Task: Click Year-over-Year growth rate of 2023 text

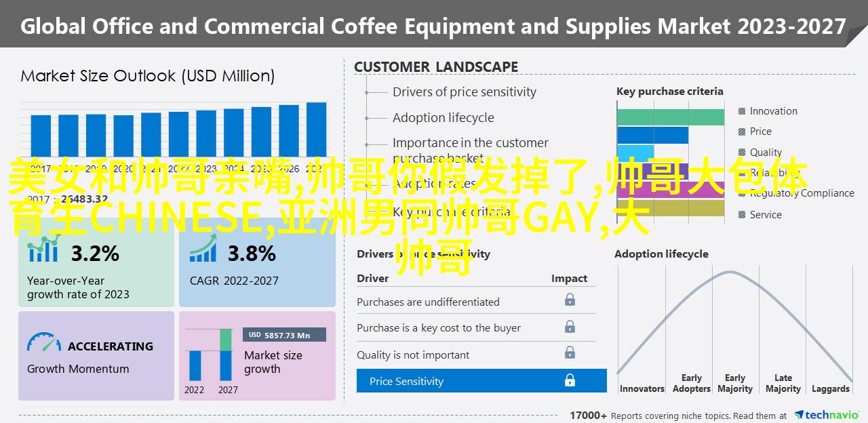Action: tap(78, 287)
